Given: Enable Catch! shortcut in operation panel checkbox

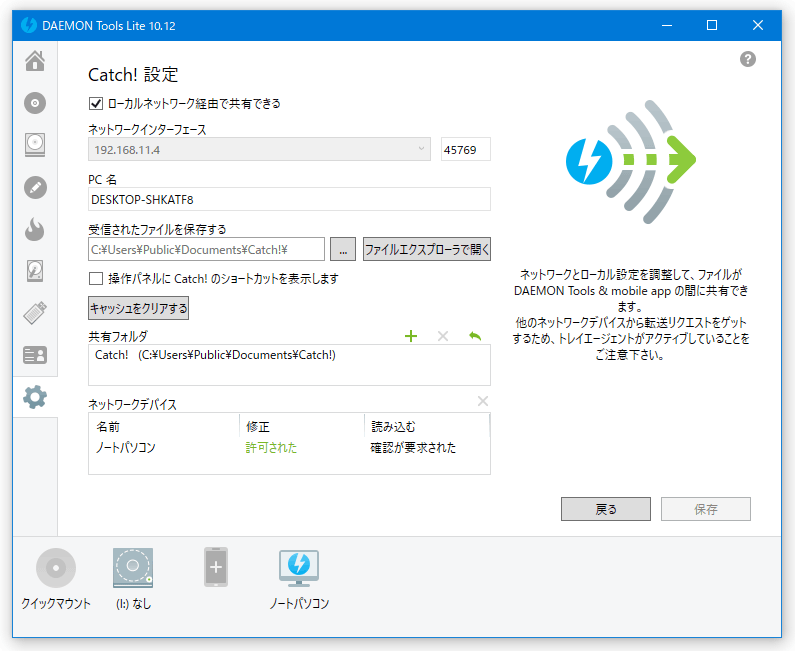Looking at the screenshot, I should [x=95, y=278].
